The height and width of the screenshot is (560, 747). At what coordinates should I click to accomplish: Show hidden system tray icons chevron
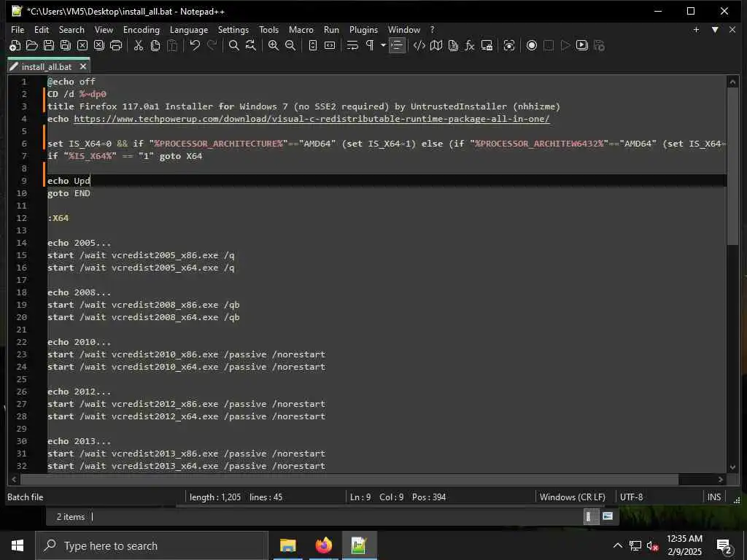tap(617, 545)
